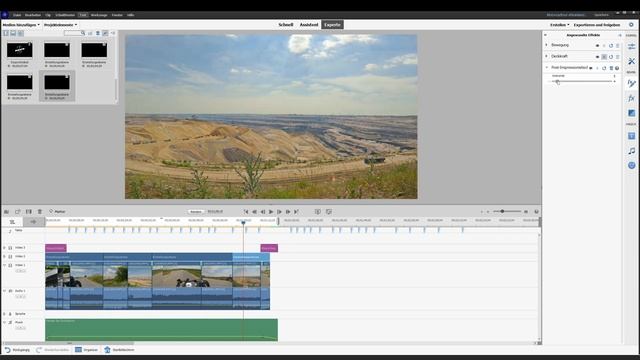Go to start of timeline
Screen dimensions: 640x360
(246, 212)
